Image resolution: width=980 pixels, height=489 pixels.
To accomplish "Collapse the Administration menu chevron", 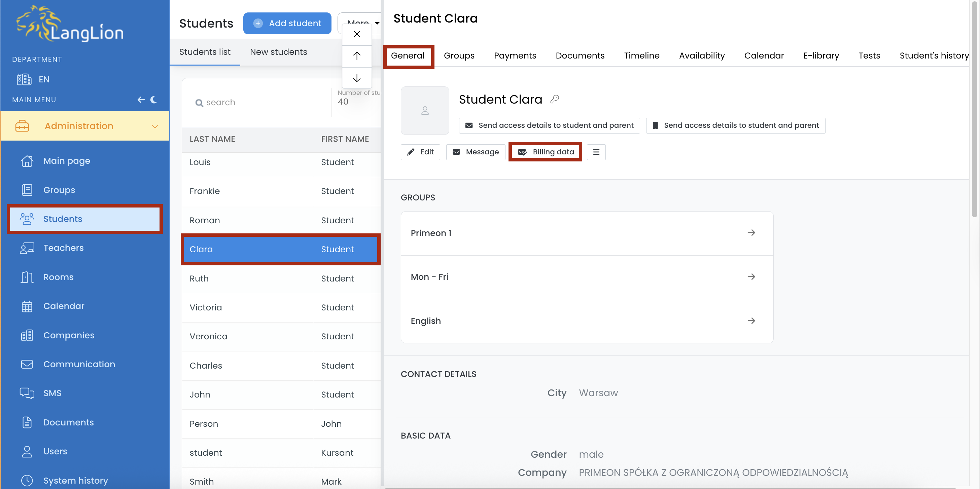I will click(155, 126).
